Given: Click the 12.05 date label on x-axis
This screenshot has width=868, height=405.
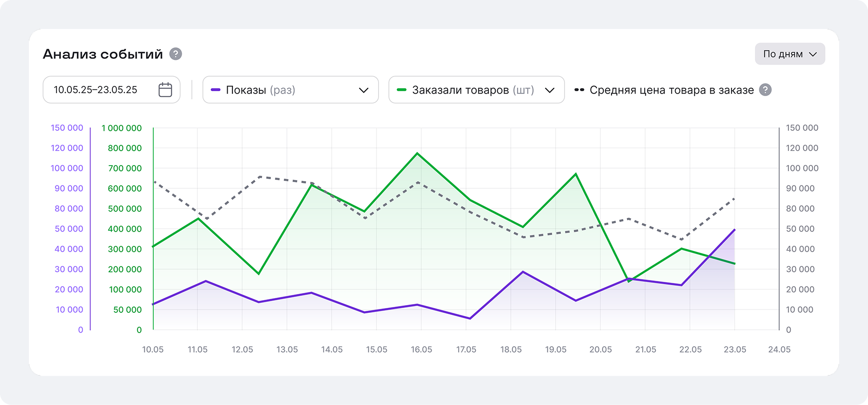Looking at the screenshot, I should click(242, 349).
